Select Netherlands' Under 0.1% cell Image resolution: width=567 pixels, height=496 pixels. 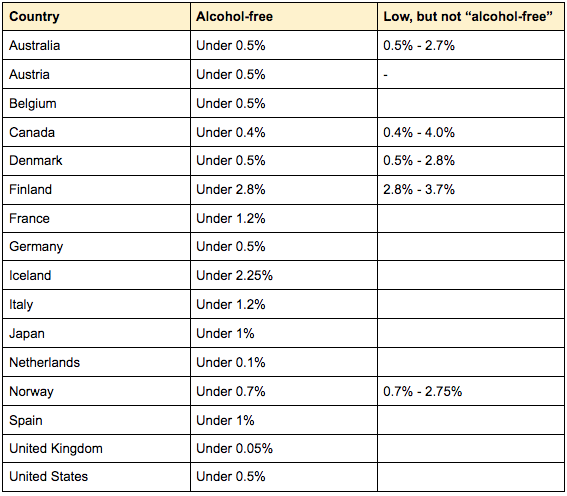tap(284, 362)
